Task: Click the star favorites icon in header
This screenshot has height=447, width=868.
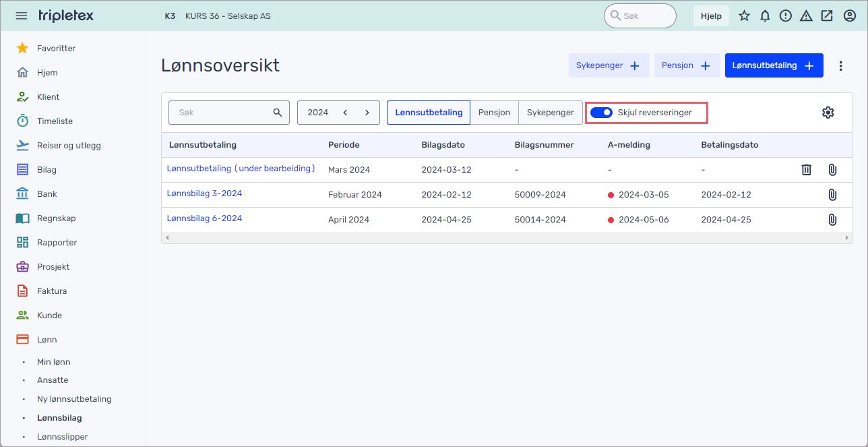Action: [x=745, y=16]
